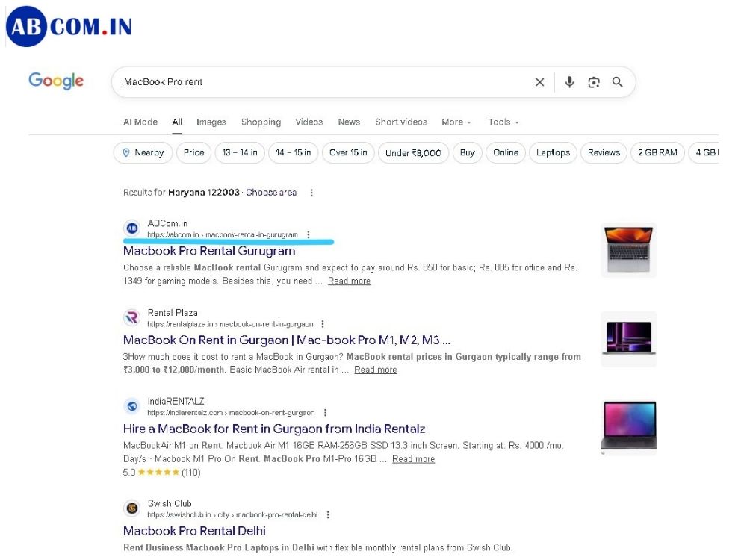Open three-dot menu for Rental Plaza result

click(323, 324)
